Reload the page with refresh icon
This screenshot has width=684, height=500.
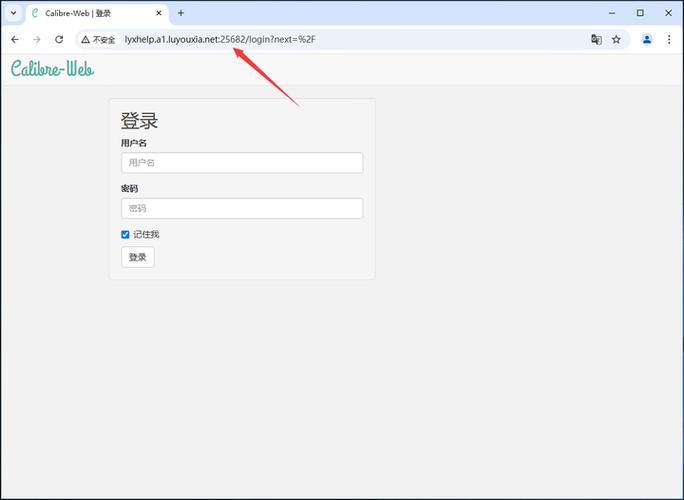(x=59, y=40)
